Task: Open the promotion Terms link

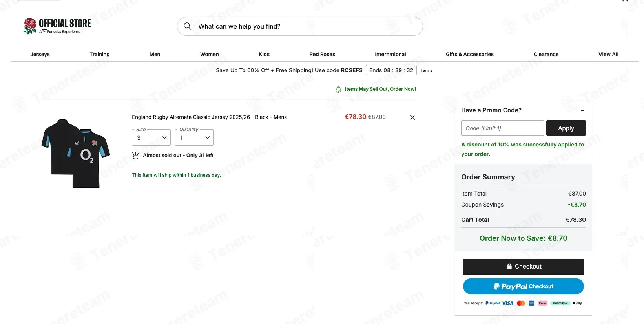Action: 426,71
